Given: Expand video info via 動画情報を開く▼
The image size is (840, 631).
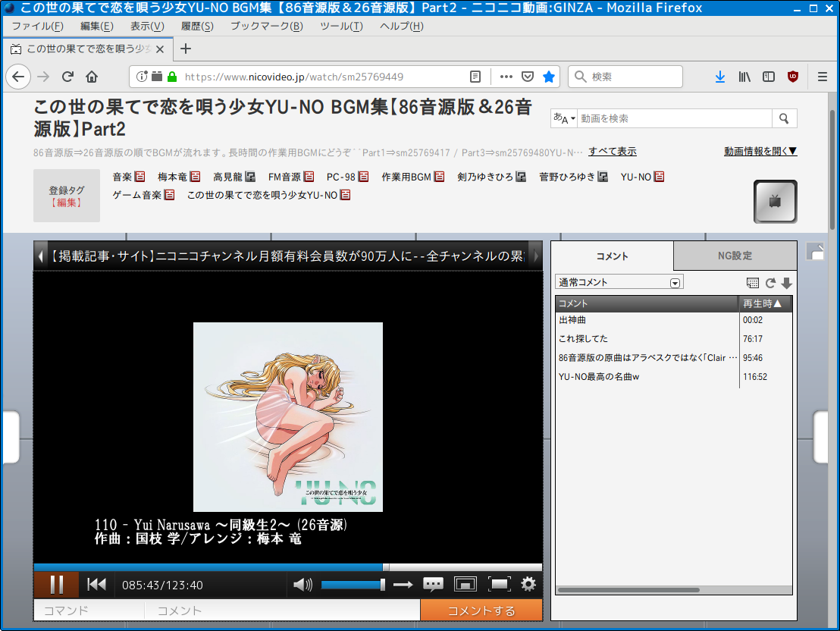Looking at the screenshot, I should [x=760, y=151].
